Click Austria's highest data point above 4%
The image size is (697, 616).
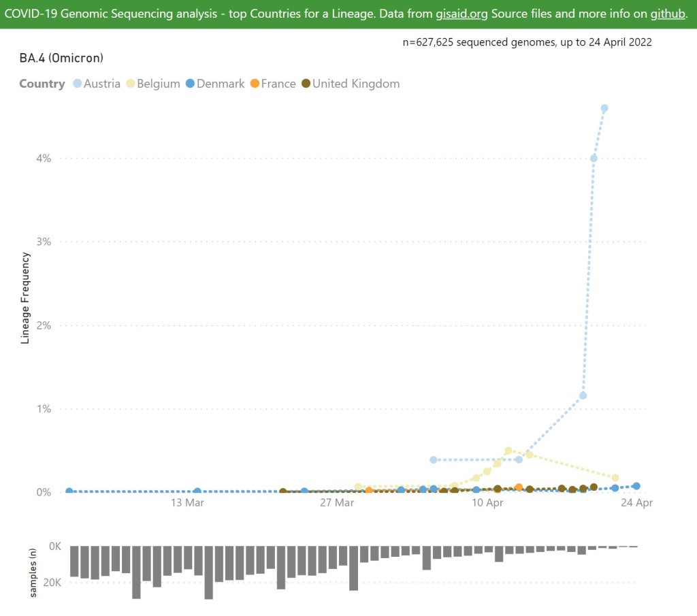coord(604,108)
